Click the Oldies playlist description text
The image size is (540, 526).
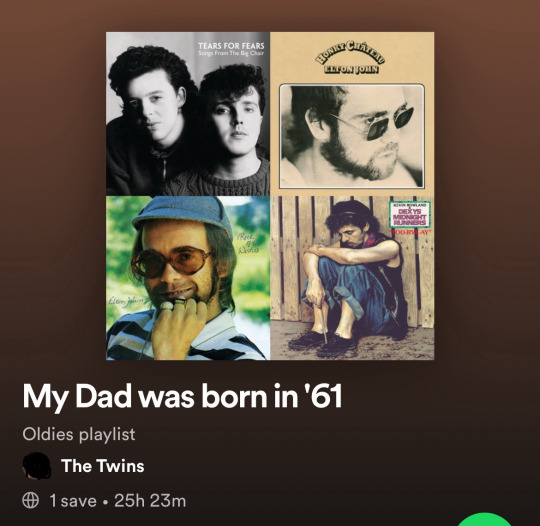(x=79, y=434)
